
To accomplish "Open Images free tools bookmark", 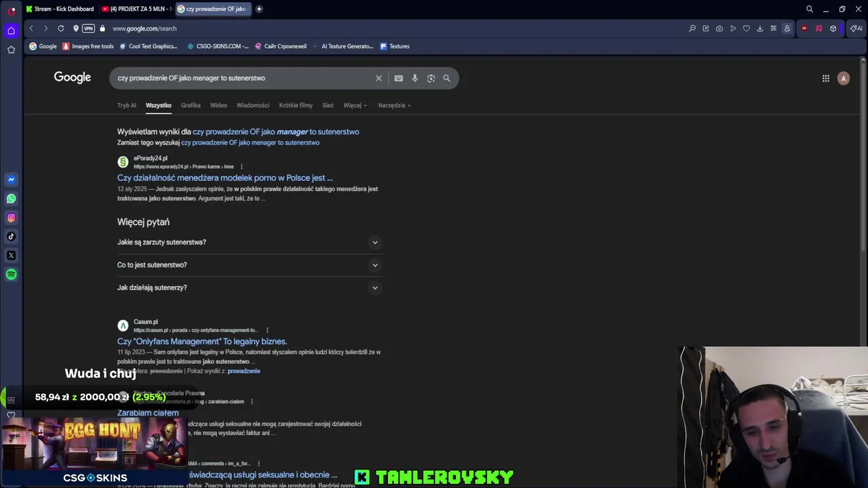I will (x=88, y=46).
